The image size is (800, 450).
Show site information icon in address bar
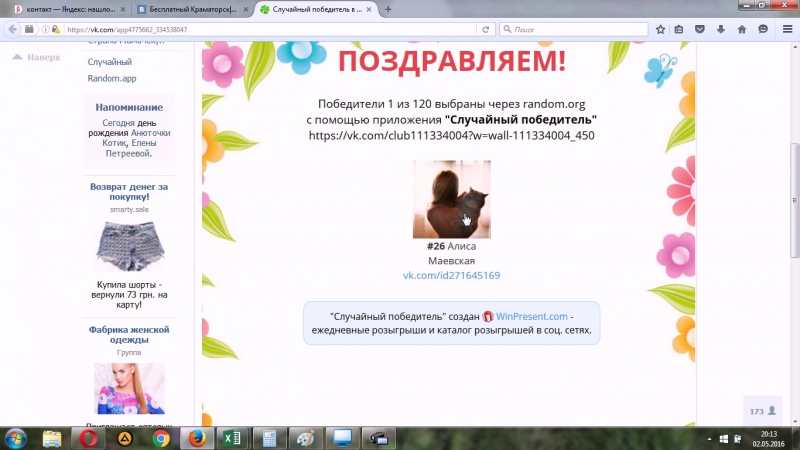[45, 30]
